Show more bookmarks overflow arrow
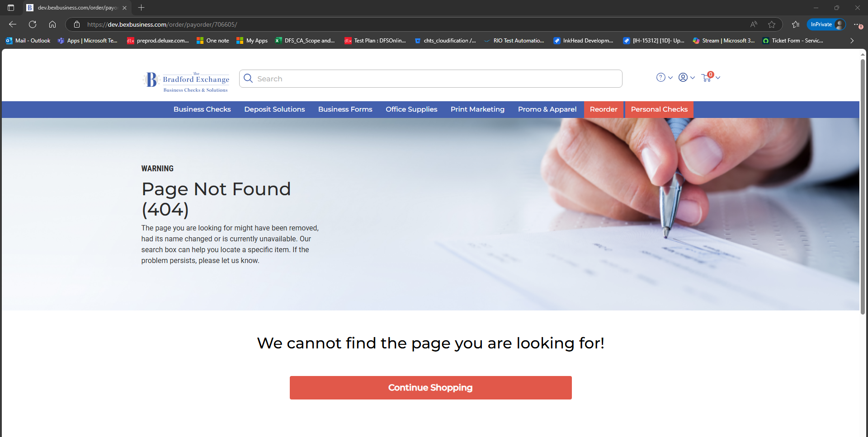This screenshot has height=437, width=868. [x=852, y=41]
